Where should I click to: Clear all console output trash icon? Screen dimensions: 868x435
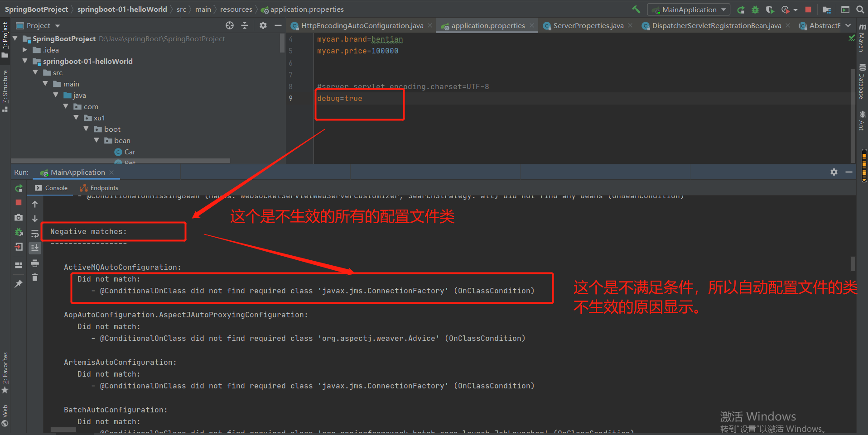(35, 277)
